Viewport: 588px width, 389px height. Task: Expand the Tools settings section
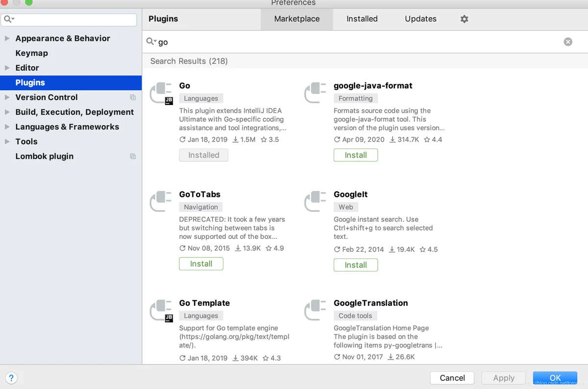[7, 141]
